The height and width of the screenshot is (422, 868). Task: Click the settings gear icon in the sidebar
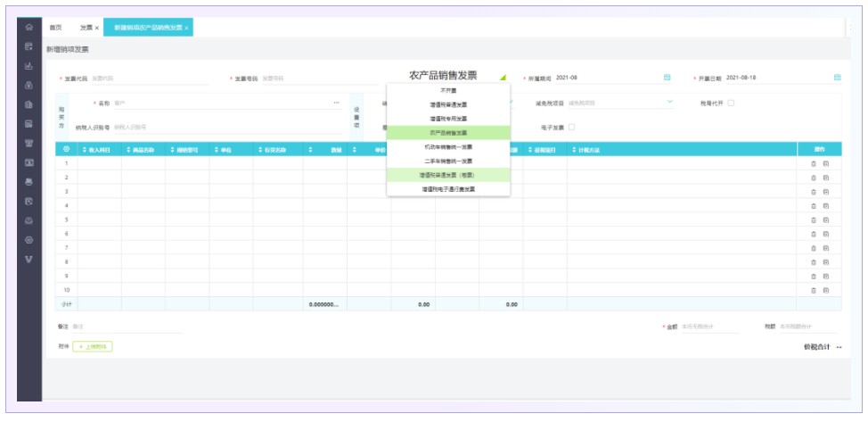(29, 240)
